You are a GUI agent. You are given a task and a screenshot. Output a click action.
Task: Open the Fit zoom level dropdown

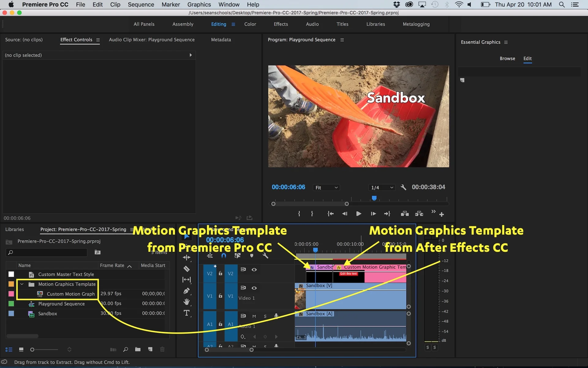326,187
